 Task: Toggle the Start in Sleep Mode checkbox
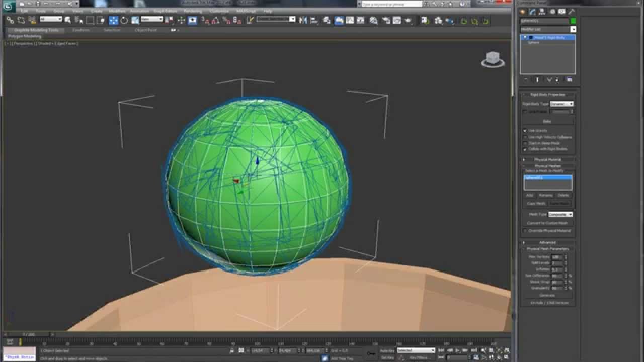[x=525, y=143]
